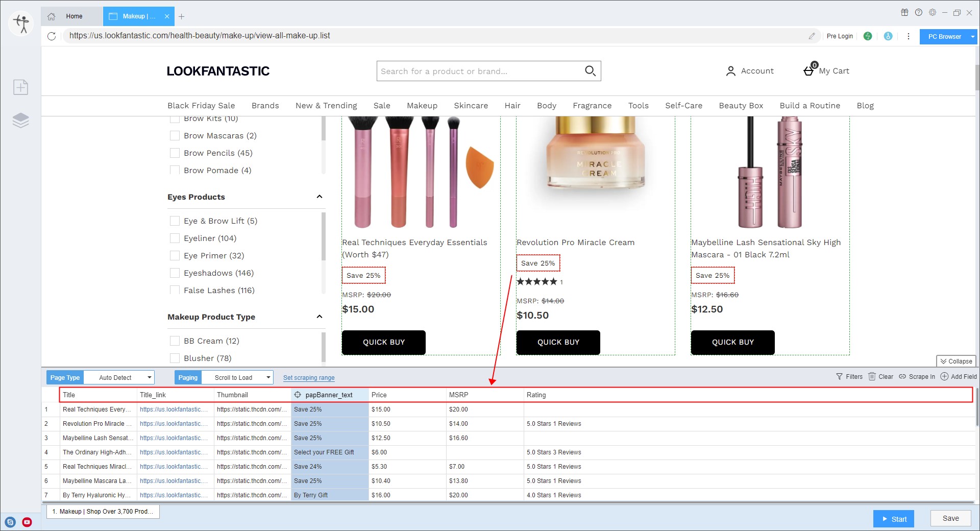
Task: Check the Eye & Brow Lift (5) checkbox
Action: point(175,221)
